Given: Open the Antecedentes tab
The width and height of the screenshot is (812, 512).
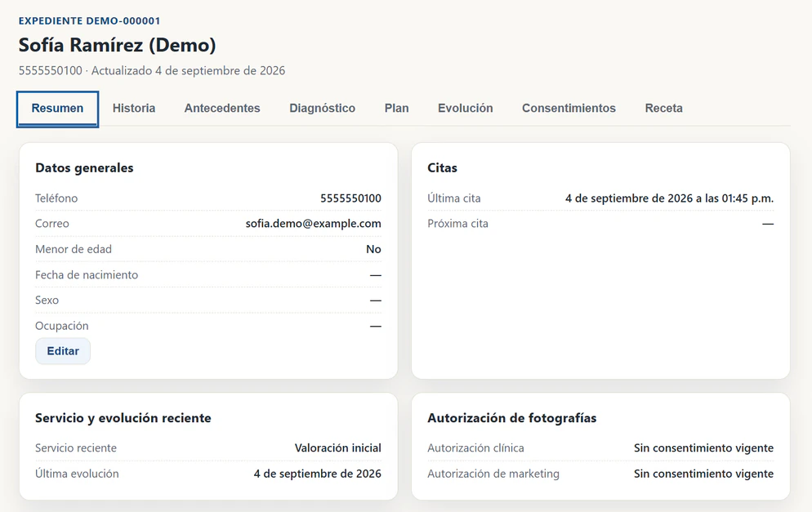Looking at the screenshot, I should point(222,109).
